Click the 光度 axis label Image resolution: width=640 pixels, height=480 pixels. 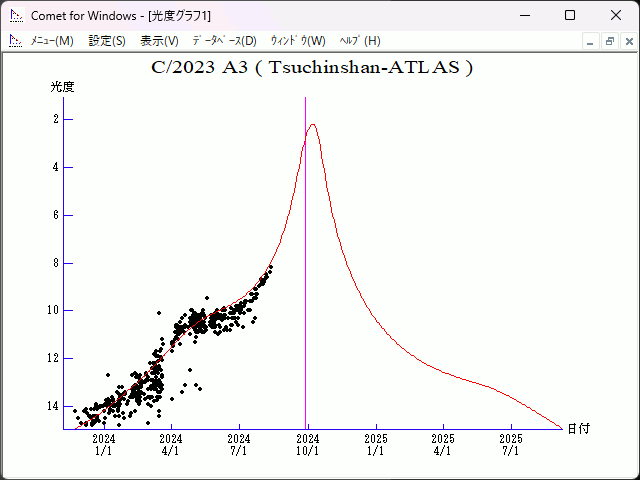coord(62,87)
